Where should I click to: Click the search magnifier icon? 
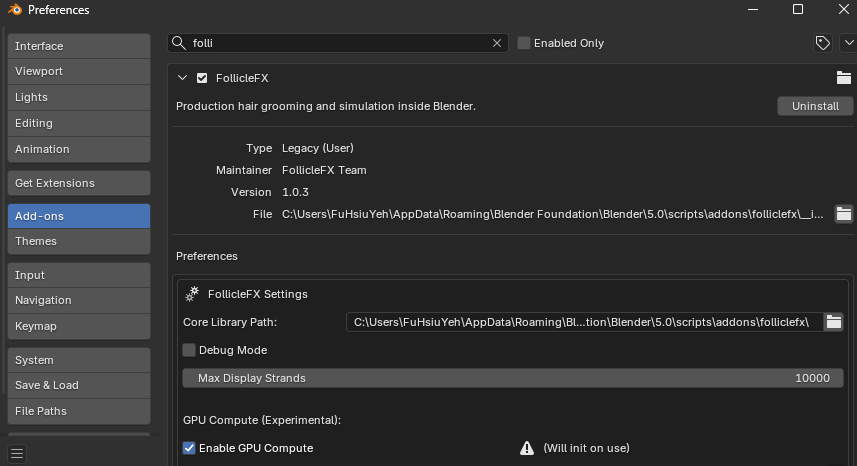point(179,43)
